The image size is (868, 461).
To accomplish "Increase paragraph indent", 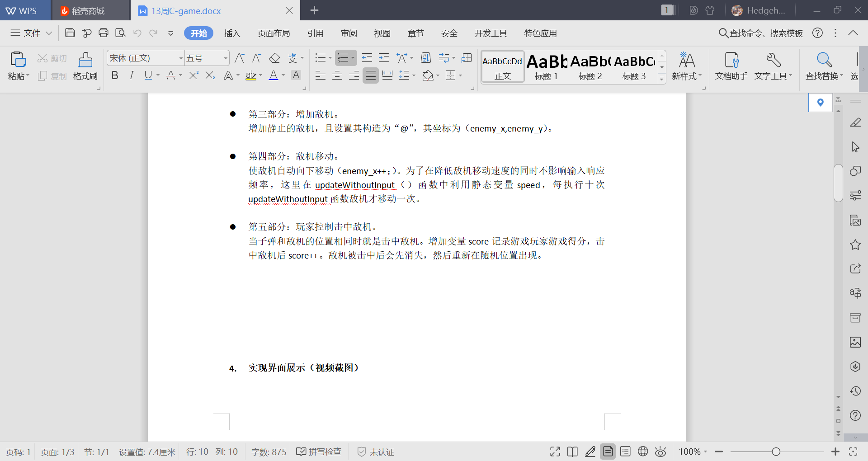I will [384, 58].
